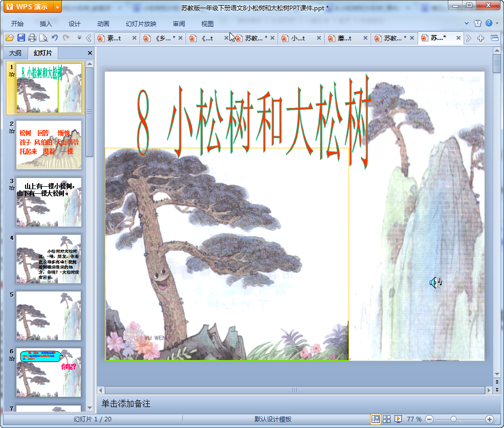Select slide 3 thumbnail

click(49, 202)
